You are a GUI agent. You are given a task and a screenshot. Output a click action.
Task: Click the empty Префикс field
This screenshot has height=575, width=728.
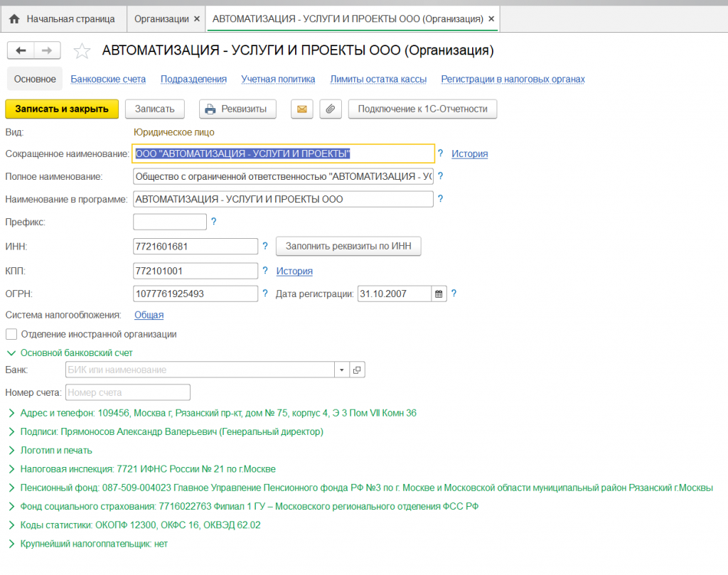[170, 222]
